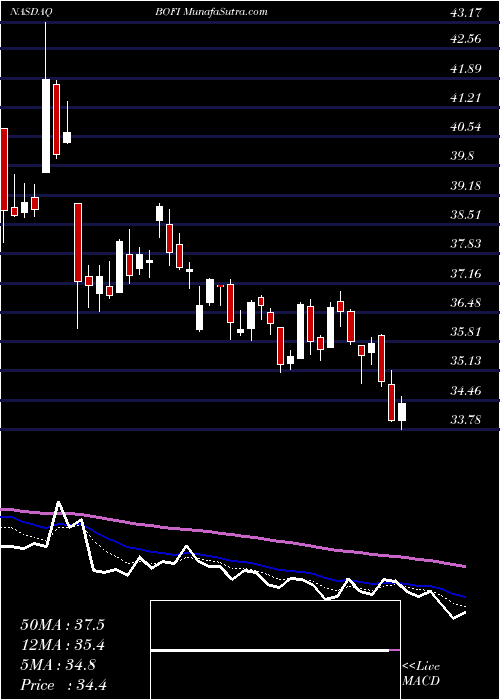500x700 pixels.
Task: Select the 39.18 price axis label
Action: pos(466,186)
